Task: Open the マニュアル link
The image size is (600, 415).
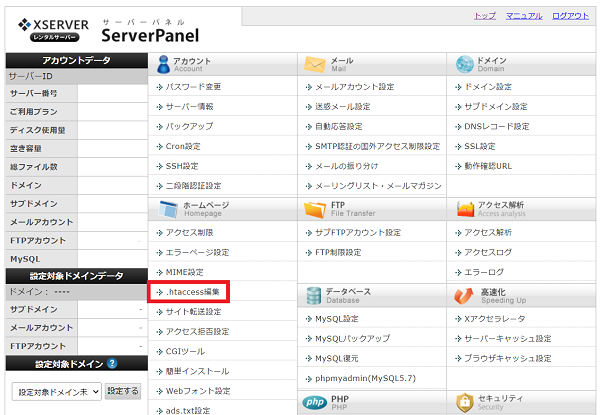Action: click(x=524, y=16)
